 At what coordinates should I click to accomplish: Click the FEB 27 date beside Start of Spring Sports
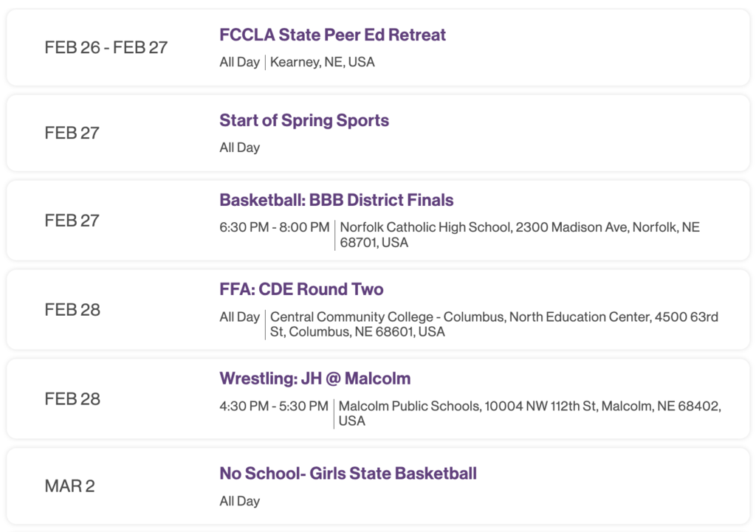(x=72, y=133)
